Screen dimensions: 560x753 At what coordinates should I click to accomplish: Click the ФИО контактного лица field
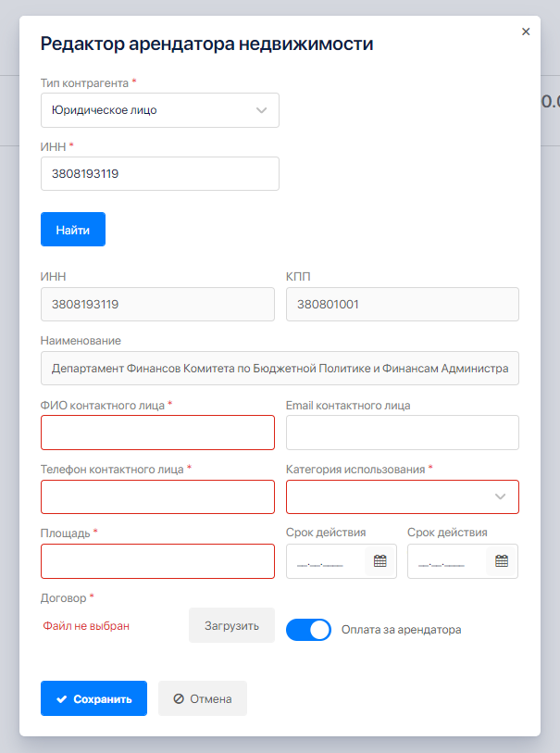point(158,433)
